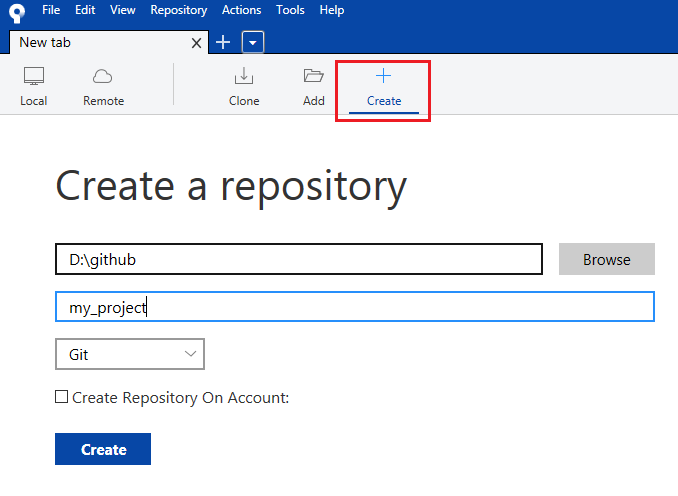Select the Clone toolbar icon

tap(244, 77)
